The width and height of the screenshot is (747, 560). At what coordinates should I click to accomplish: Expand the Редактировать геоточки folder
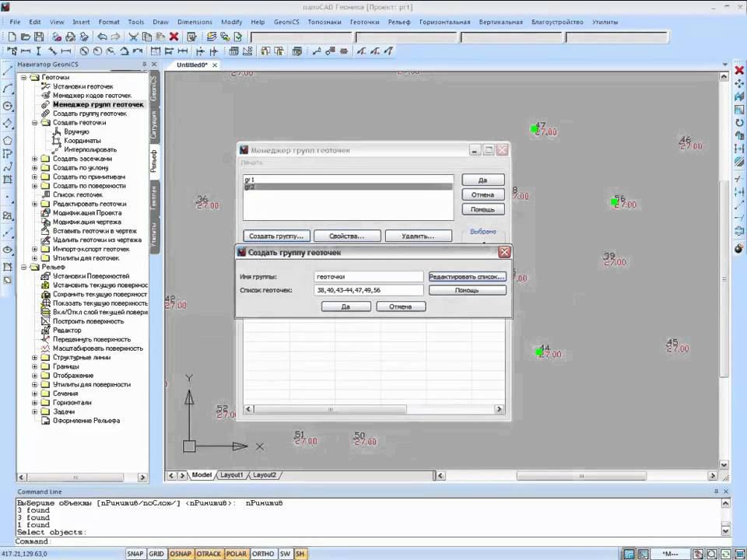[x=34, y=204]
